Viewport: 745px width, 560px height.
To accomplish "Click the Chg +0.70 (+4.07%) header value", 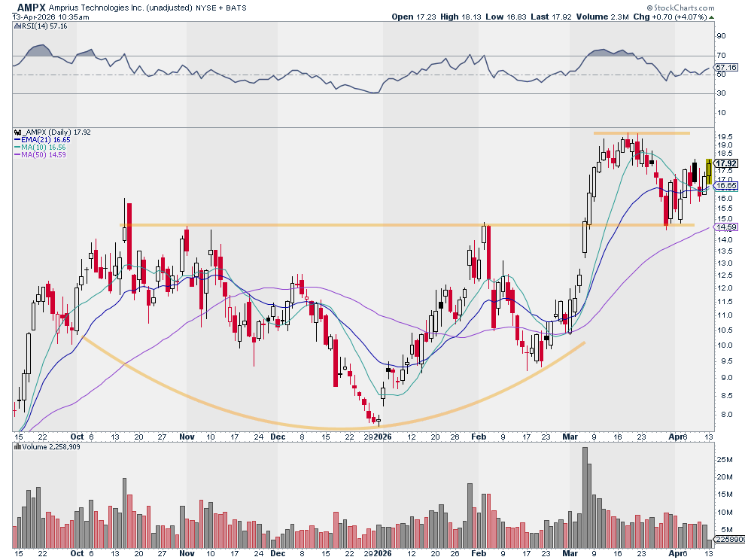I will (670, 17).
